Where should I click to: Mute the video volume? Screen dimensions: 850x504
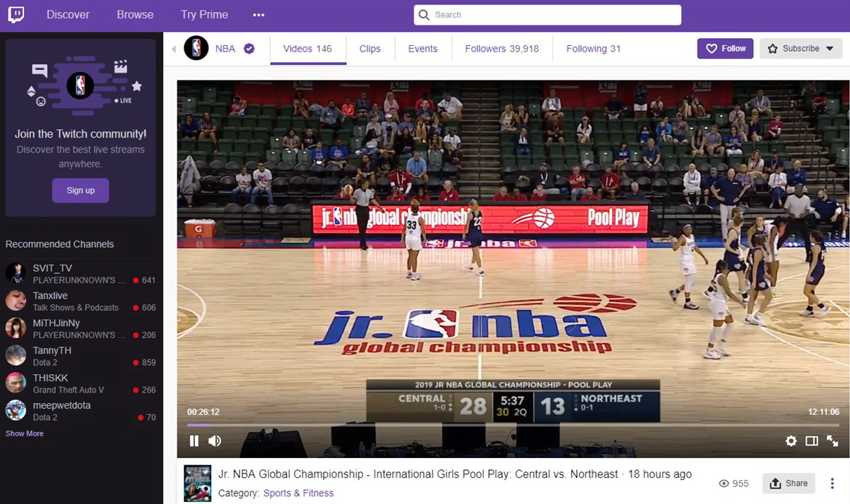215,441
